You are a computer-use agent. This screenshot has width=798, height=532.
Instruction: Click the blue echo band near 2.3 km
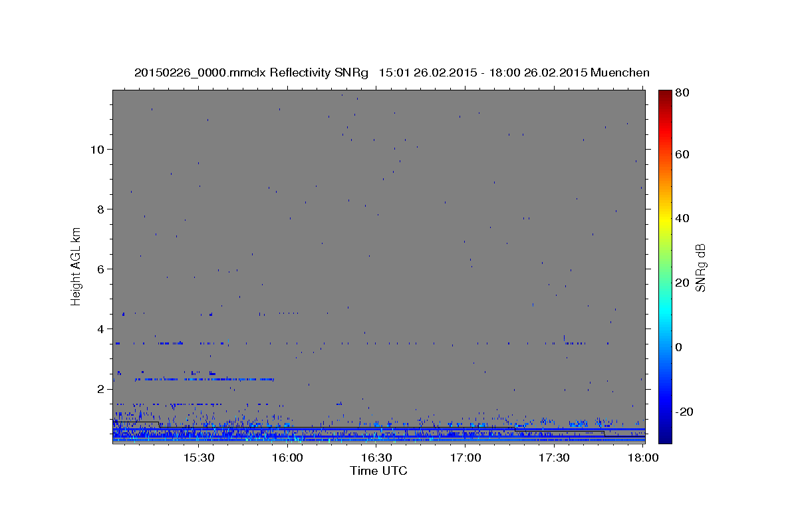205,379
